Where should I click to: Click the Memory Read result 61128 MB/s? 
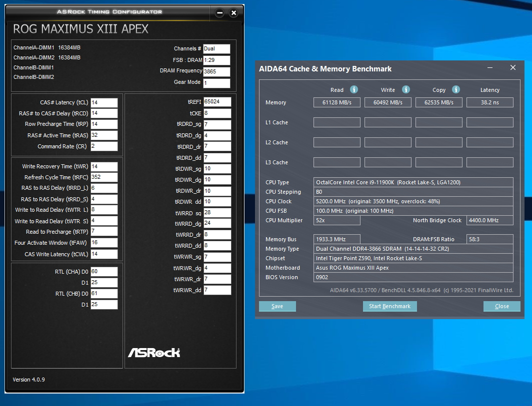pos(337,102)
